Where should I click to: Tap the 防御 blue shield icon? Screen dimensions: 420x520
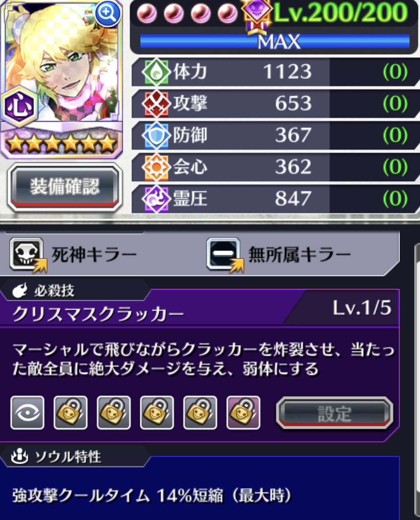click(156, 135)
